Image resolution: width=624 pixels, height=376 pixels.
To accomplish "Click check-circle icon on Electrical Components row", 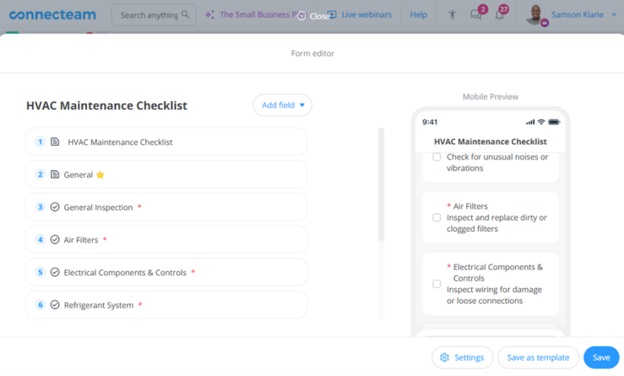I will [x=55, y=272].
